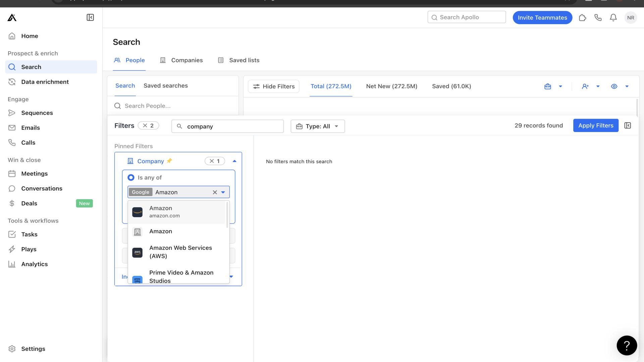Open the Type: All filter dropdown

click(317, 126)
